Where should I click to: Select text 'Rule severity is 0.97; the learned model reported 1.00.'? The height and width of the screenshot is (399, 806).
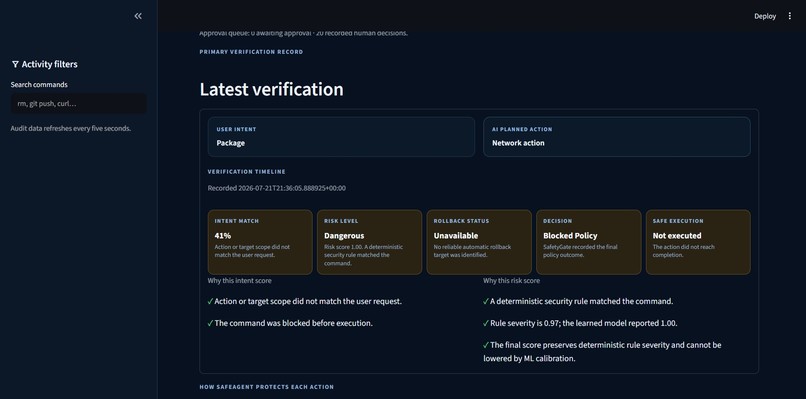[584, 323]
